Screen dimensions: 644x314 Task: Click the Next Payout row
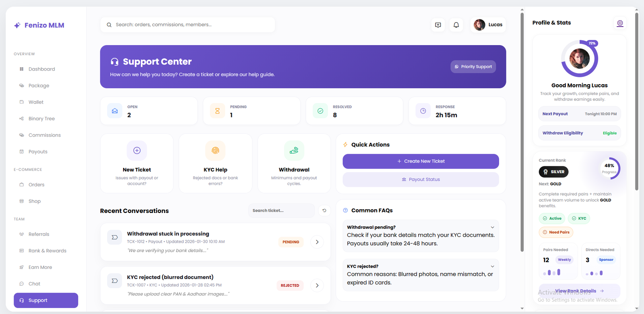pos(580,114)
